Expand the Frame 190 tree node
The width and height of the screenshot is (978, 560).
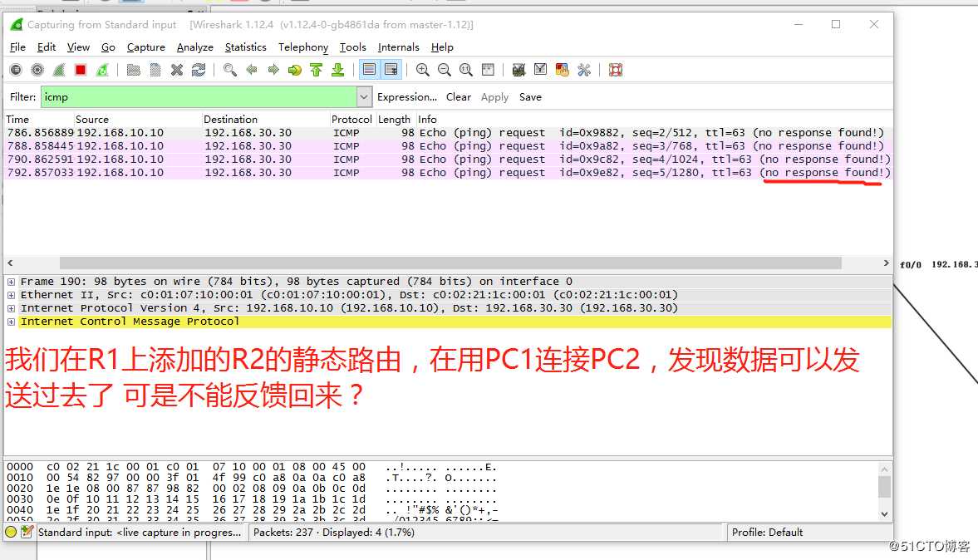tap(12, 282)
